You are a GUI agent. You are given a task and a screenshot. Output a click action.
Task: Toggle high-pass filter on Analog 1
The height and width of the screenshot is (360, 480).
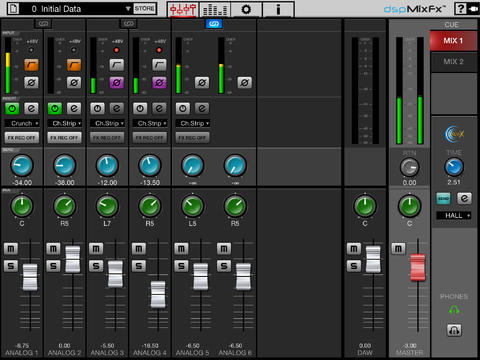click(x=31, y=65)
